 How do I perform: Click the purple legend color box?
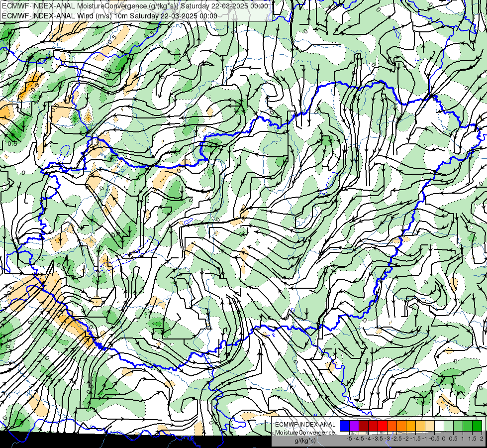pyautogui.click(x=354, y=426)
